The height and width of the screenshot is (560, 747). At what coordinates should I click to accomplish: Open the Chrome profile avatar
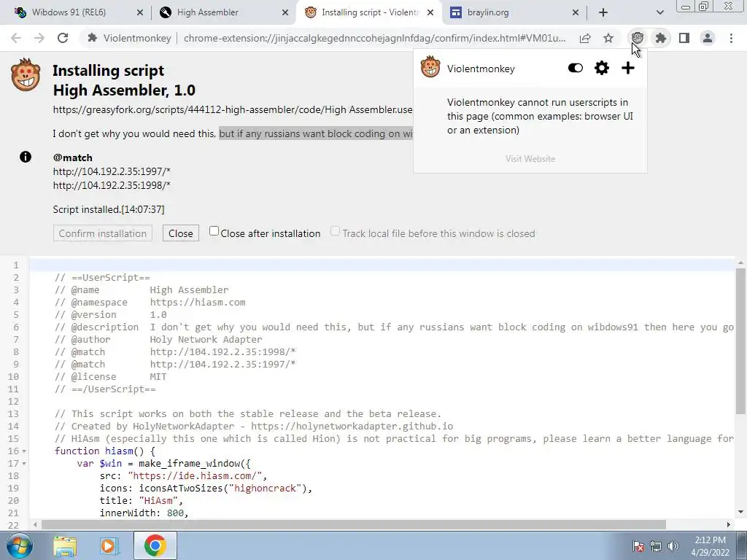click(x=708, y=38)
